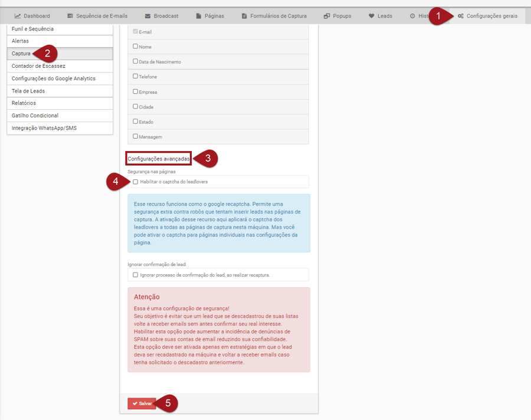531x420 pixels.
Task: Open Contador de Escassez settings
Action: [x=38, y=66]
